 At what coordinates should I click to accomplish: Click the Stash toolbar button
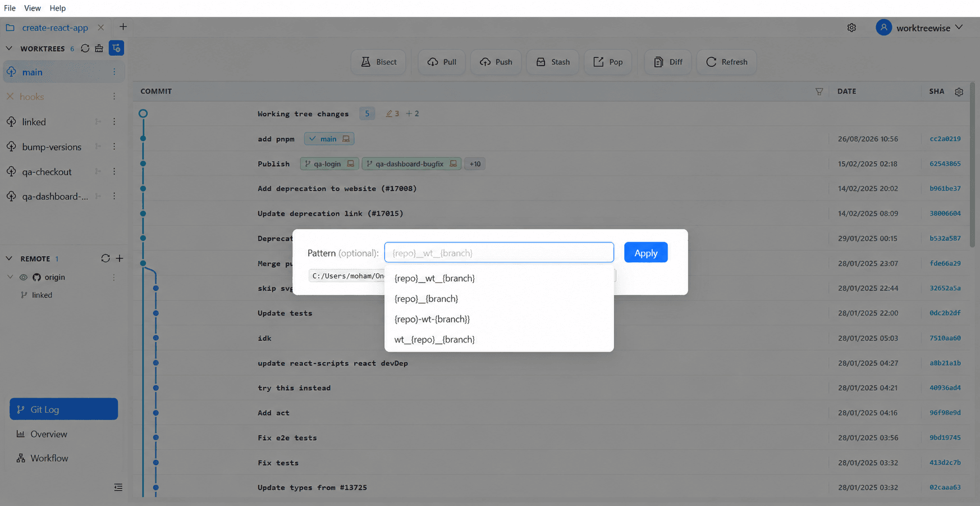[553, 62]
